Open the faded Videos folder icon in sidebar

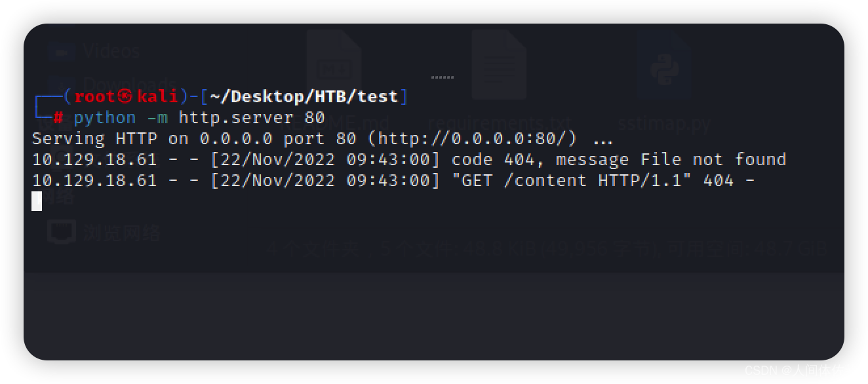pos(62,51)
